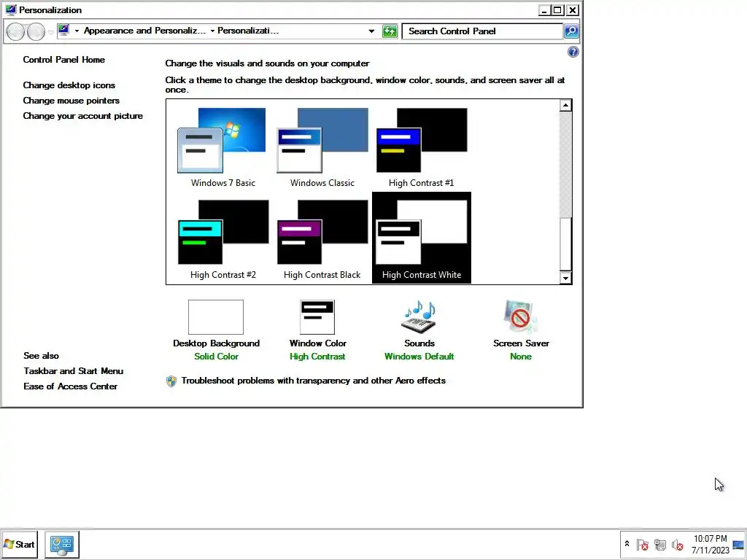The image size is (747, 560).
Task: Click Personalization window title icon
Action: [x=10, y=9]
